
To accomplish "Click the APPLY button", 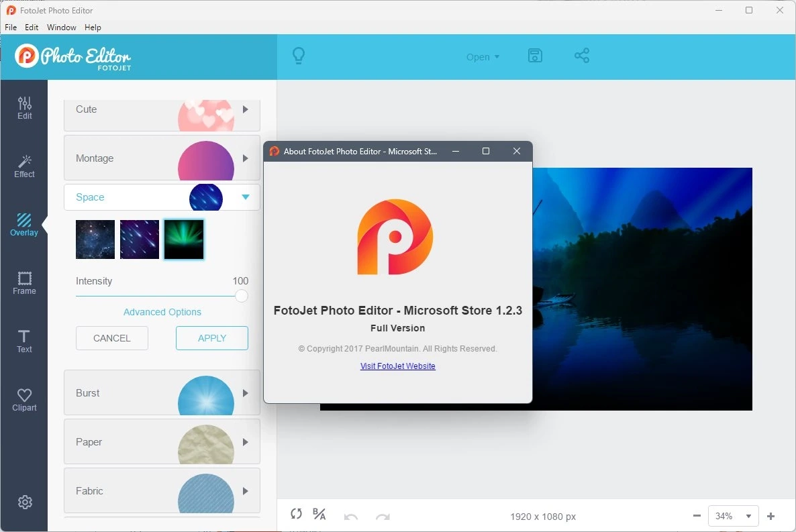I will tap(211, 338).
